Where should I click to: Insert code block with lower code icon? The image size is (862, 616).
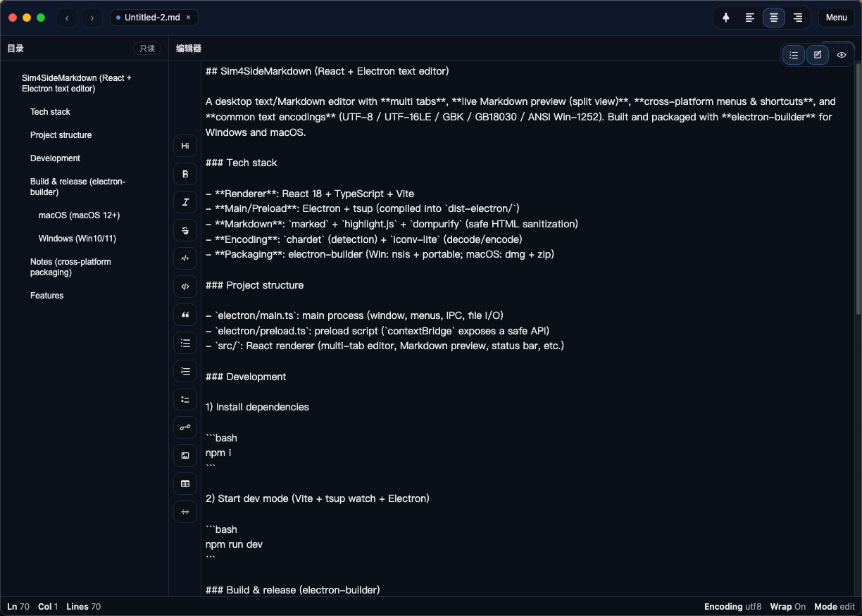(x=185, y=287)
